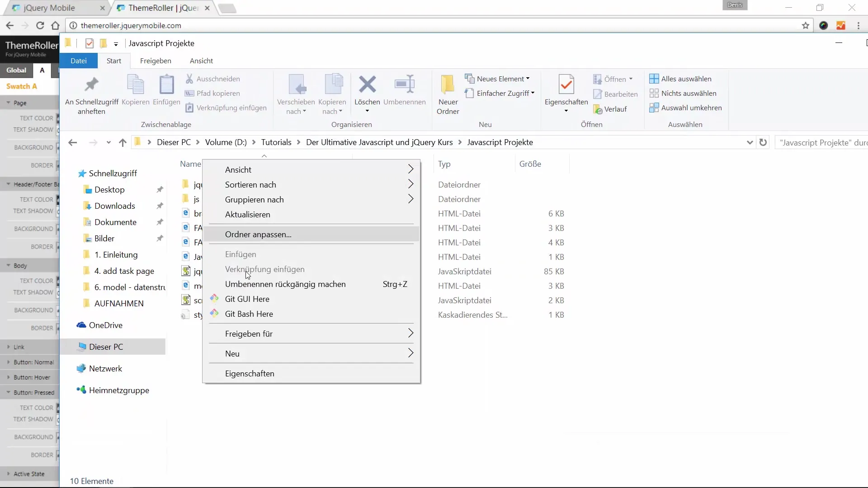This screenshot has width=868, height=488.
Task: Go up one folder level arrow
Action: 123,142
